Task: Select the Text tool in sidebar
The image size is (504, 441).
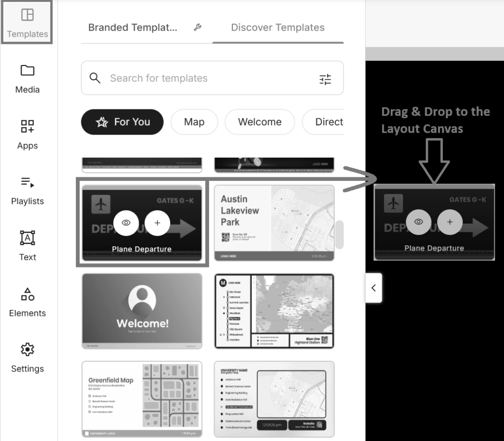Action: coord(27,246)
